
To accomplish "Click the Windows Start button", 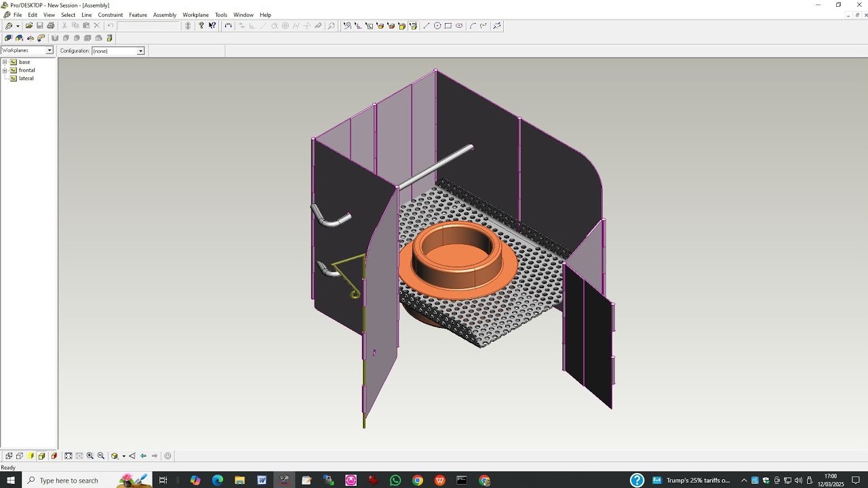I will [11, 480].
